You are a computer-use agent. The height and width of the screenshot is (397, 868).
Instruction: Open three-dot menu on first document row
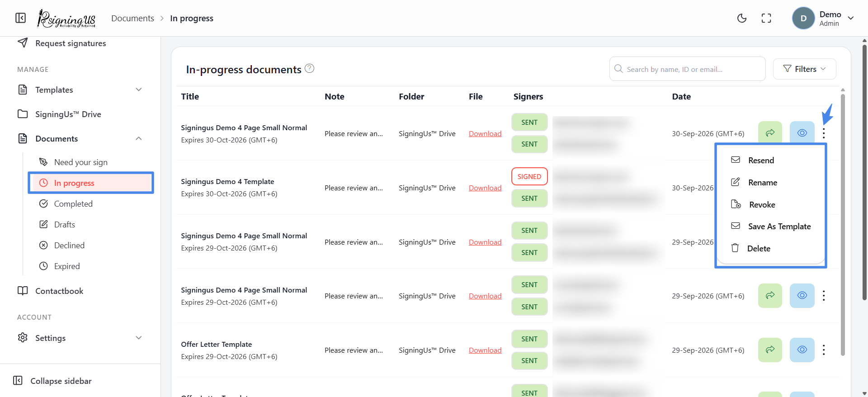point(824,133)
